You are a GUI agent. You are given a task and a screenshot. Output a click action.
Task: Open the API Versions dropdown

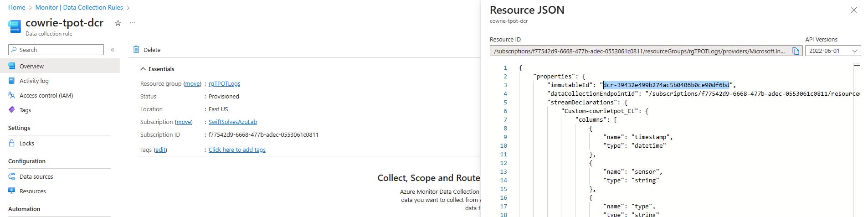point(833,51)
